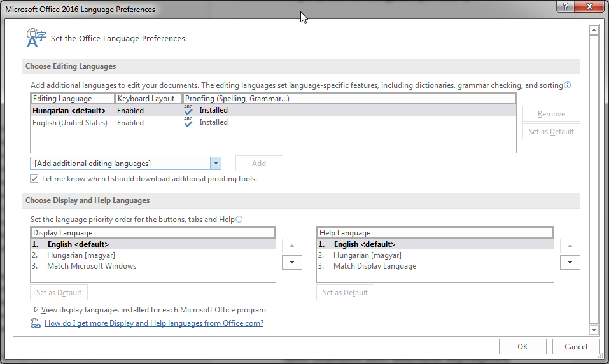
Task: Click the 'Keyboard Layout' column header
Action: 148,99
